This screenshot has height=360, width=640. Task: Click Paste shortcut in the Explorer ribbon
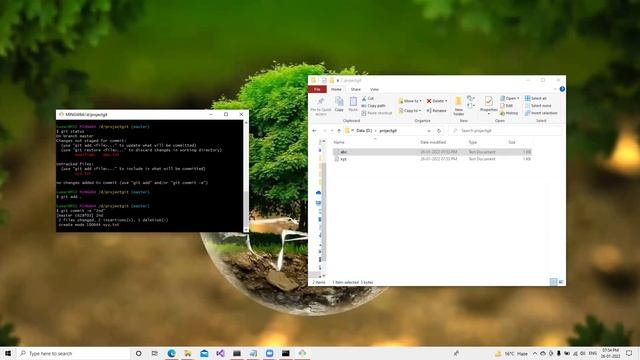click(376, 113)
